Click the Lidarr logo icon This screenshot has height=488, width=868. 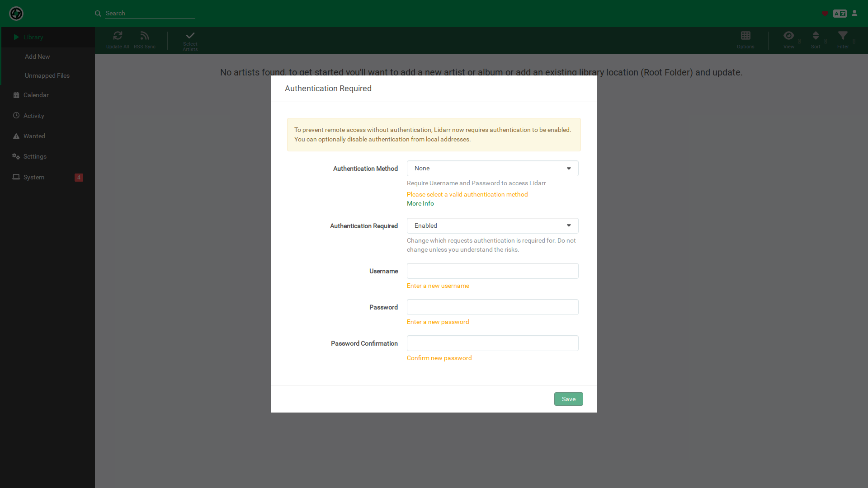pos(16,14)
